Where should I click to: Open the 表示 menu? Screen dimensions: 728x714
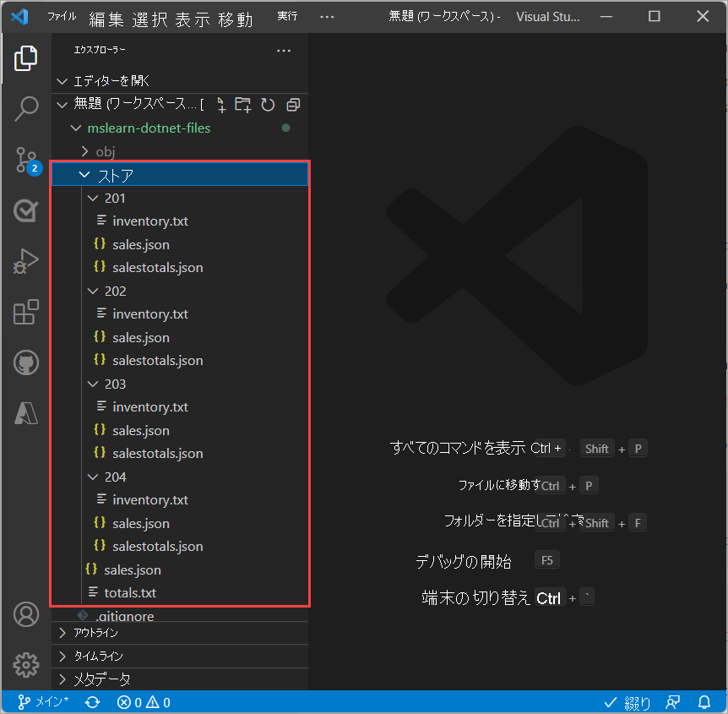click(x=192, y=19)
